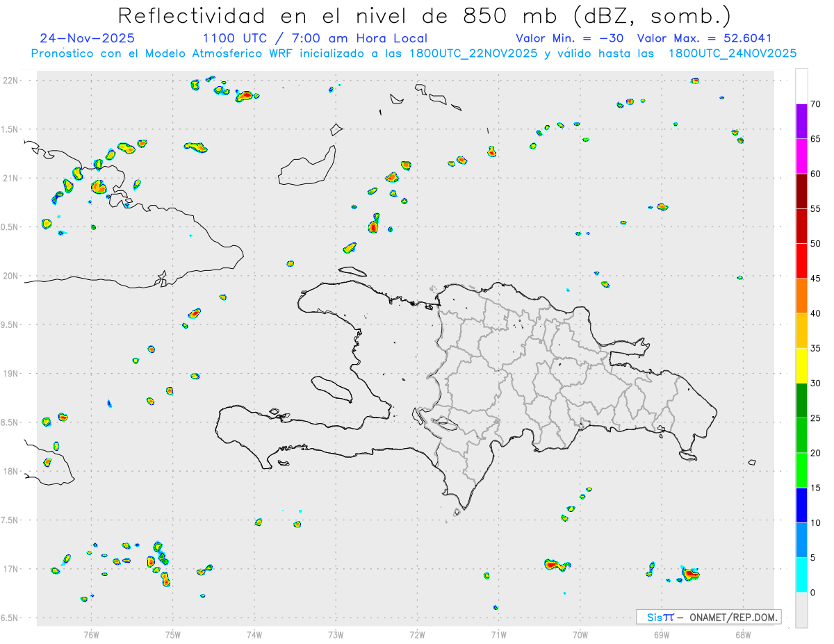
Task: Select the '74W' longitude label
Action: point(254,634)
